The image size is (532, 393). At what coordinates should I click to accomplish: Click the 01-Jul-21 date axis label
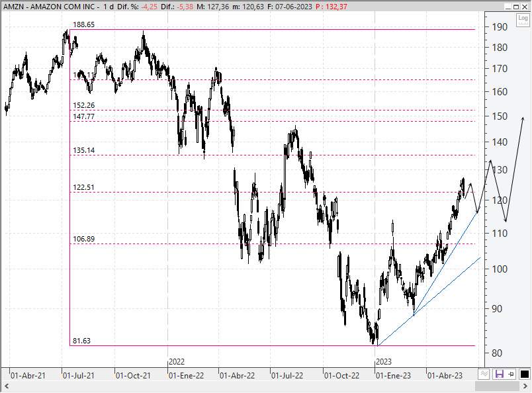tap(79, 376)
